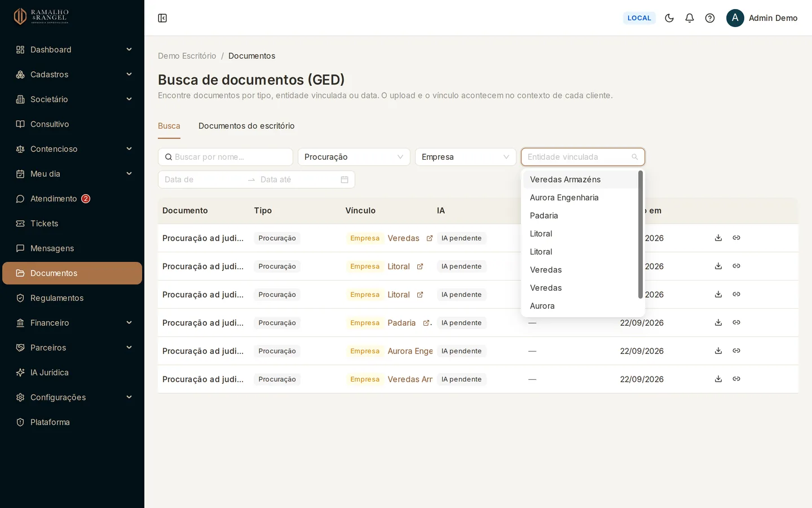The height and width of the screenshot is (508, 812).
Task: Expand the Parceiros menu chevron
Action: pos(129,348)
